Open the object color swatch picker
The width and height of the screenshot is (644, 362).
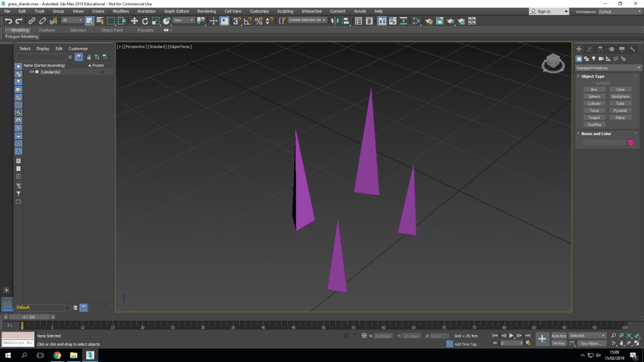[630, 142]
